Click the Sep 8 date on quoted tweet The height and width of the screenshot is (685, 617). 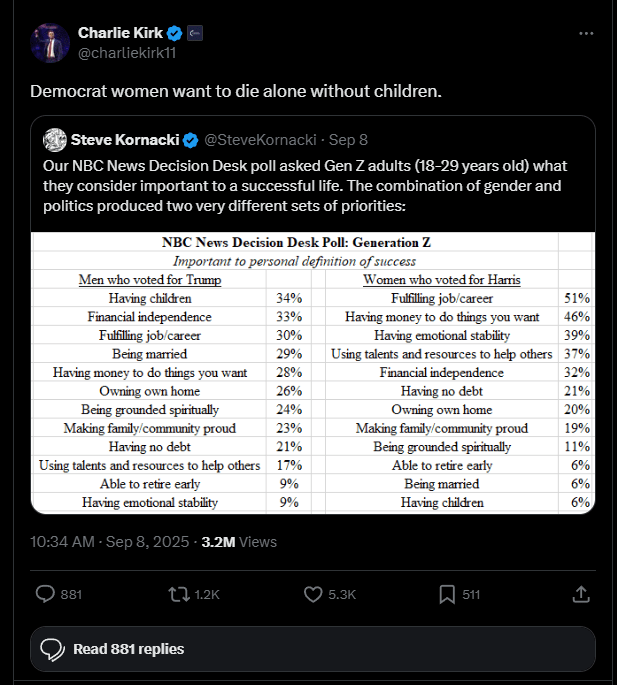click(x=348, y=140)
